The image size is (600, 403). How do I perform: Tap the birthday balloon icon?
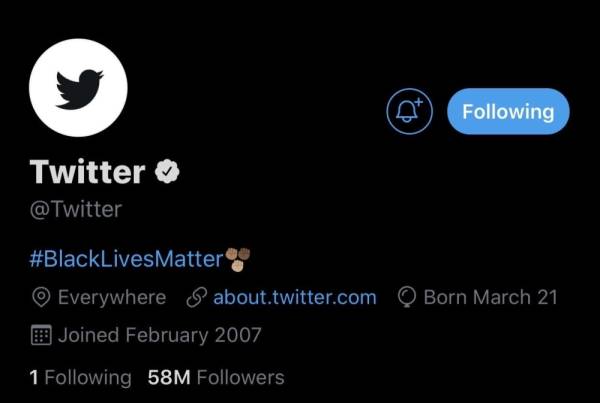coord(407,297)
